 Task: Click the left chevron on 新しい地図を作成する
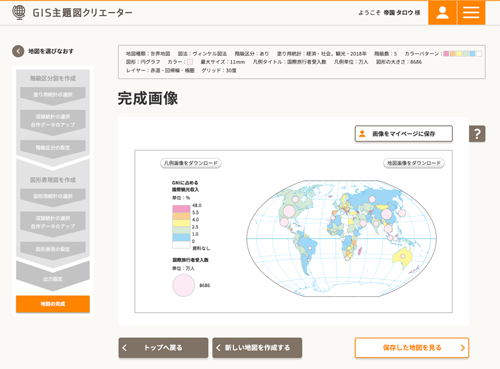[x=218, y=348]
